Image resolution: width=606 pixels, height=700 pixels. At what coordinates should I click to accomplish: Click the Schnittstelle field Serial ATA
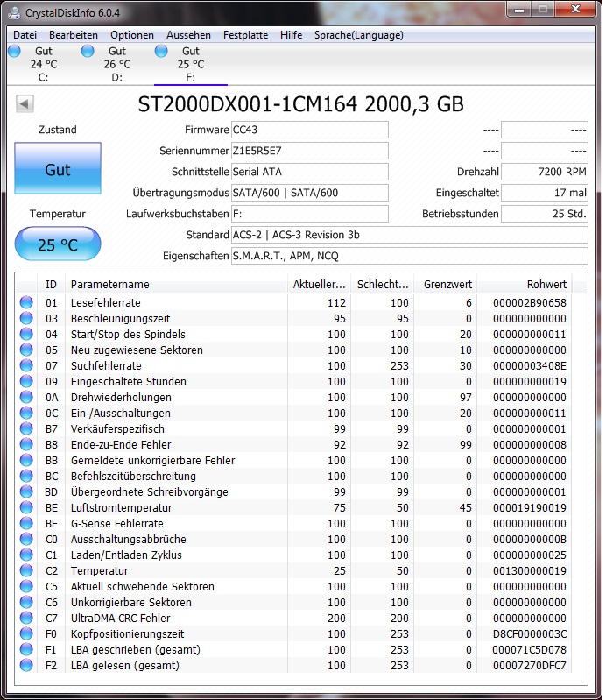point(310,172)
